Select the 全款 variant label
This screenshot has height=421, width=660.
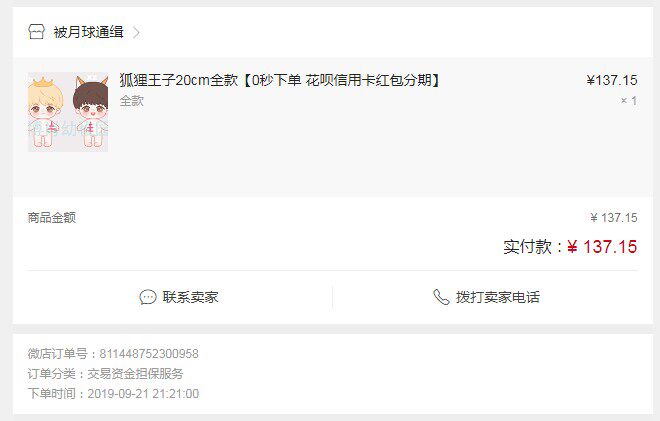tap(132, 101)
